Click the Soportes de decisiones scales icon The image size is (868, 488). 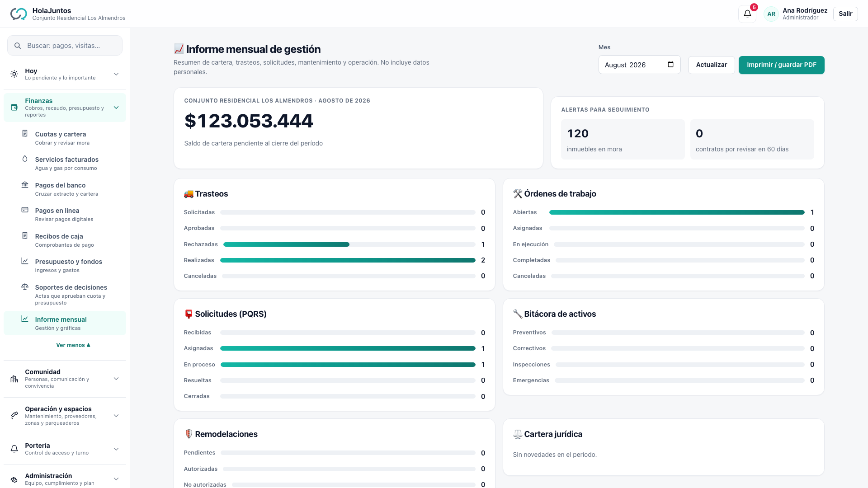(x=25, y=287)
